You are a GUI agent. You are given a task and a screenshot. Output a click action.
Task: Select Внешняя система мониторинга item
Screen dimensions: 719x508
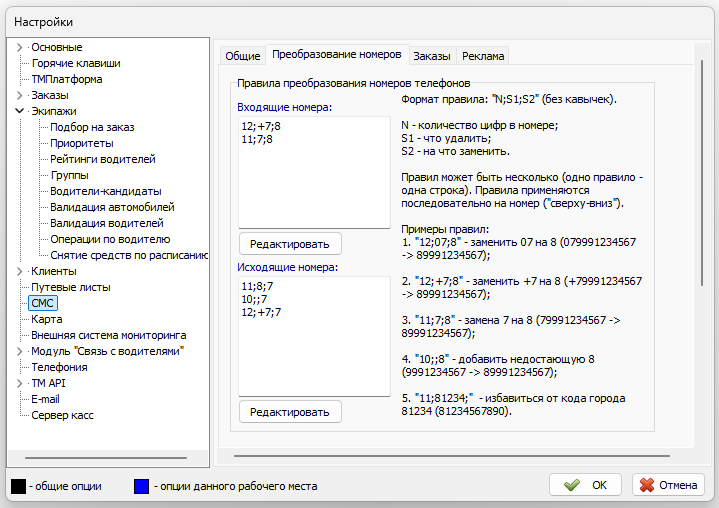click(109, 335)
